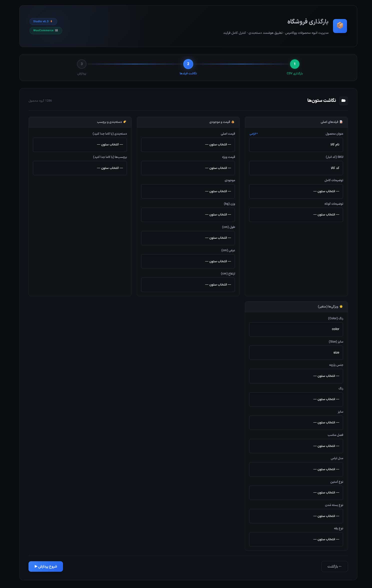
Task: Click the بازگشت back button
Action: [334, 566]
